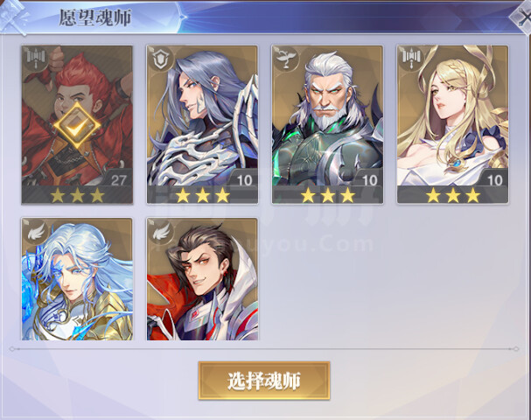Click level 10 badge on elder card

coord(369,179)
